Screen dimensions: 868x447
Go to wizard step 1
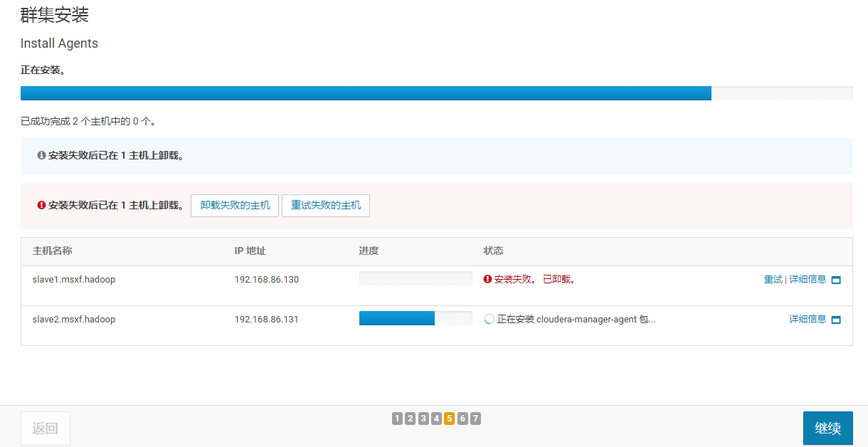(397, 419)
